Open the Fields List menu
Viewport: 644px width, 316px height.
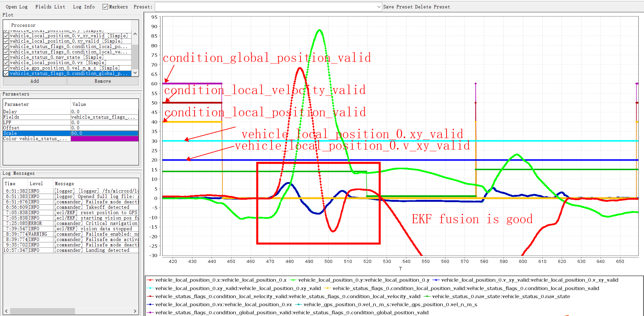(x=50, y=6)
